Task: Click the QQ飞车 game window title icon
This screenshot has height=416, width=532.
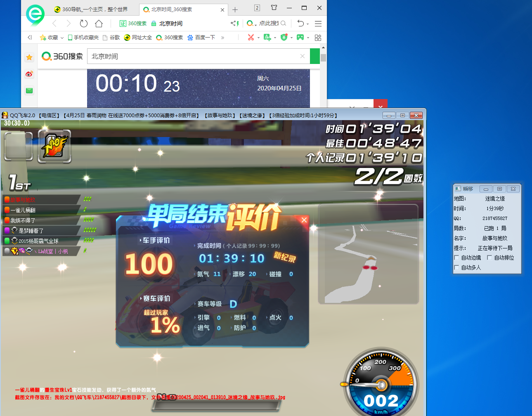Action: click(x=5, y=115)
